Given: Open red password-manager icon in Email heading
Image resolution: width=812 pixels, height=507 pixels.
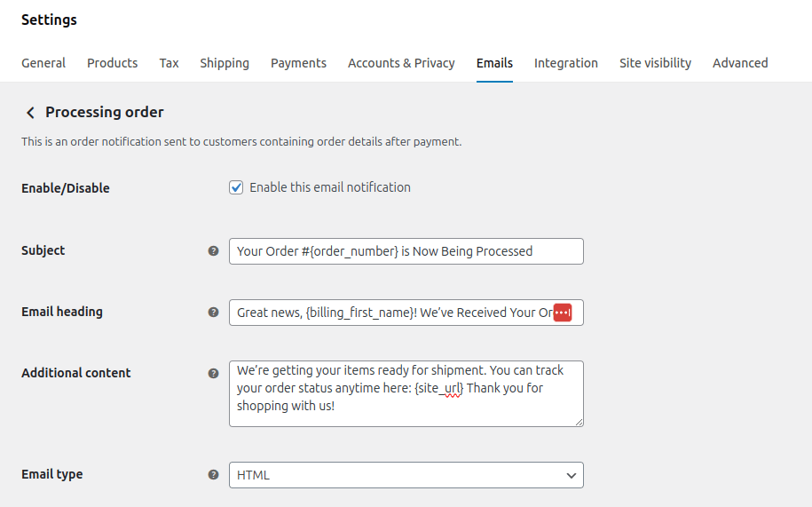Looking at the screenshot, I should click(x=563, y=313).
